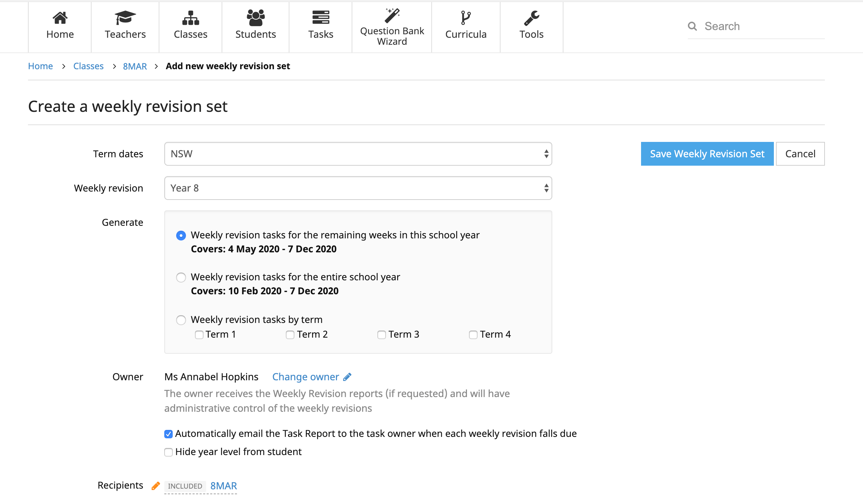863x504 pixels.
Task: Choose Weekly revision tasks by term option
Action: [x=181, y=320]
